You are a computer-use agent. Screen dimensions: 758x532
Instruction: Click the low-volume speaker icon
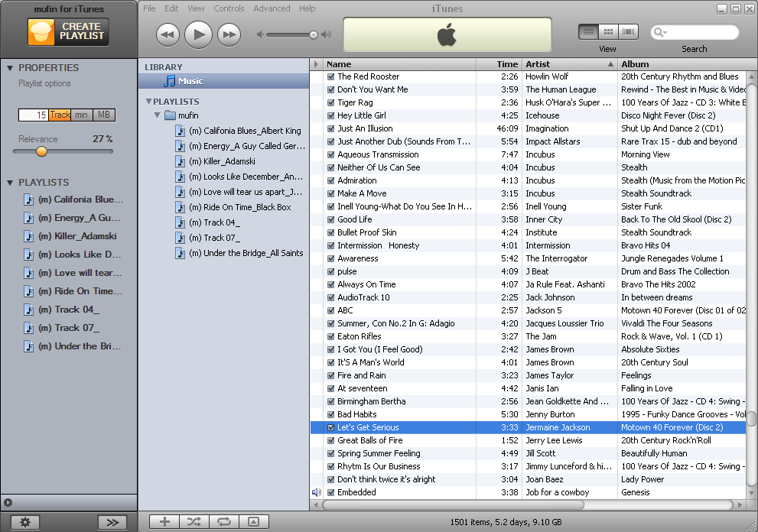[260, 34]
